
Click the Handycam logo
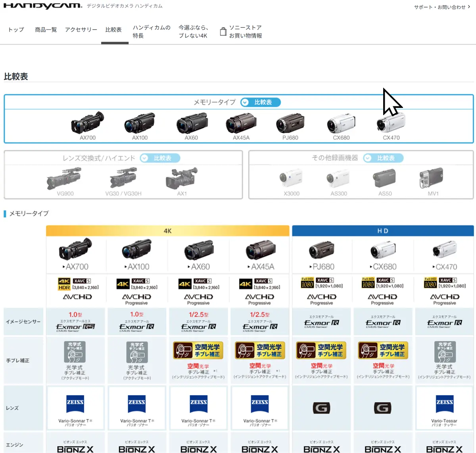pyautogui.click(x=43, y=6)
